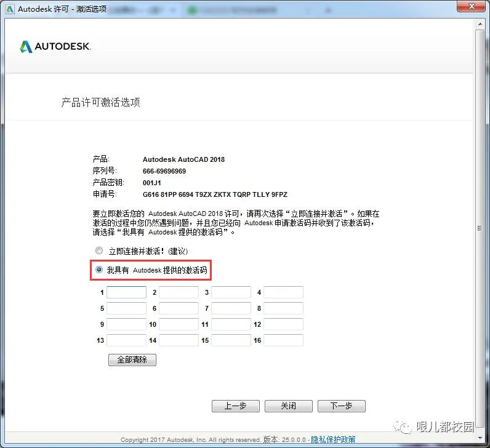
Task: Select the 'I have an activation code' radio button
Action: (98, 270)
